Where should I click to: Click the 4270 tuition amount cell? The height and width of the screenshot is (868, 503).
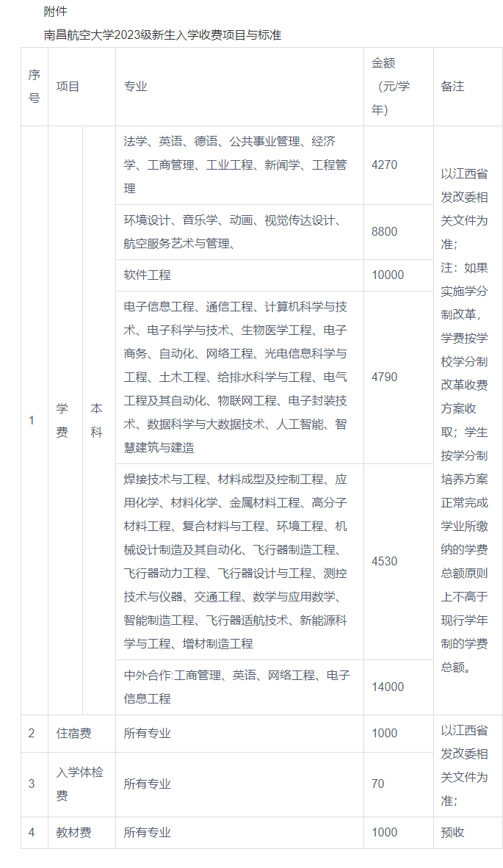(399, 165)
